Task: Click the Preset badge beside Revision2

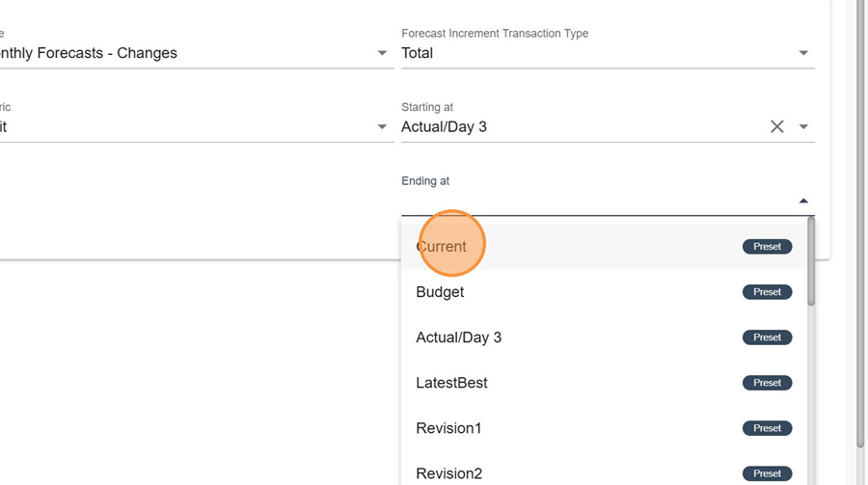Action: tap(767, 473)
